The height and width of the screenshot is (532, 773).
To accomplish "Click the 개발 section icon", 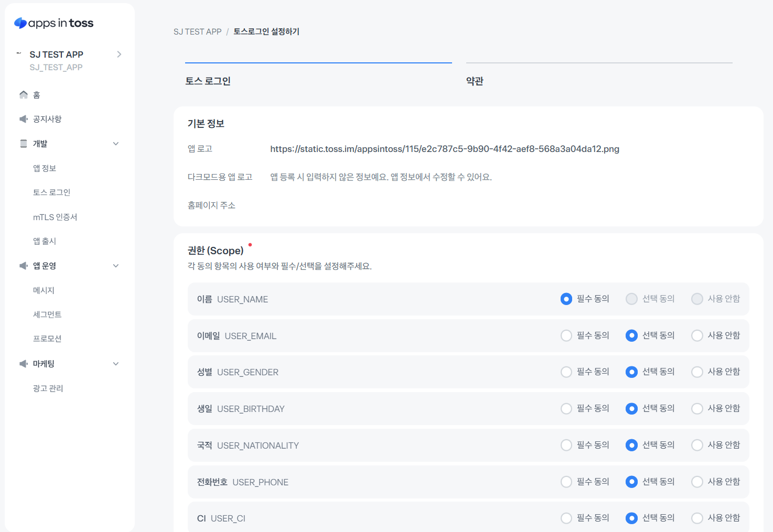I will tap(24, 144).
